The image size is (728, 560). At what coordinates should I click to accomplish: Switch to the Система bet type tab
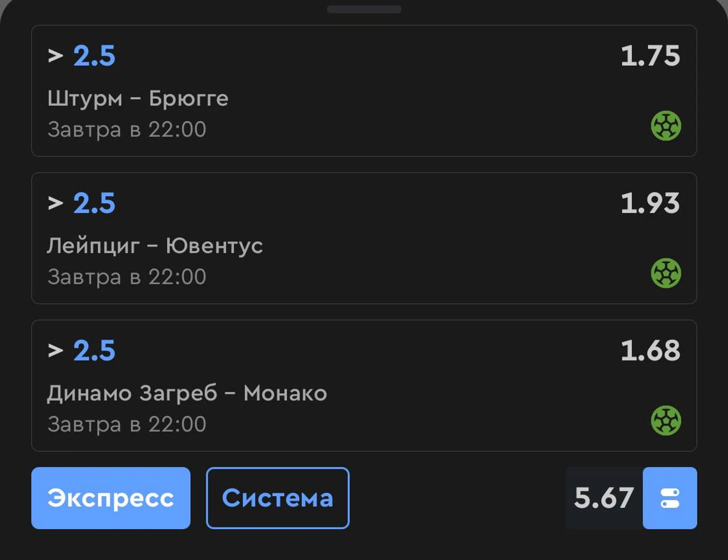278,498
